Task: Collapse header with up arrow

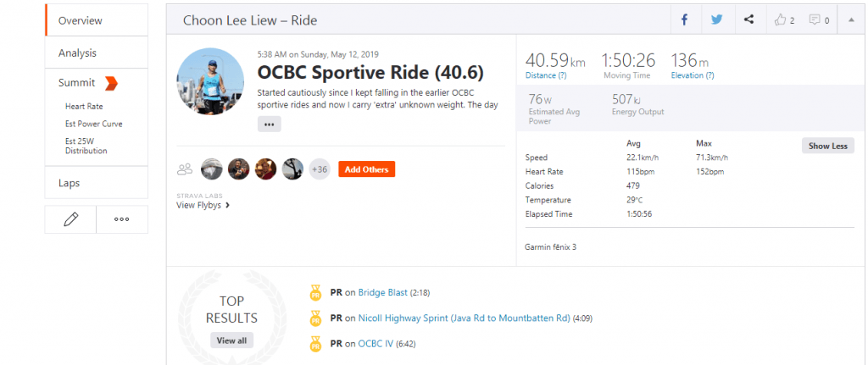Action: click(851, 20)
